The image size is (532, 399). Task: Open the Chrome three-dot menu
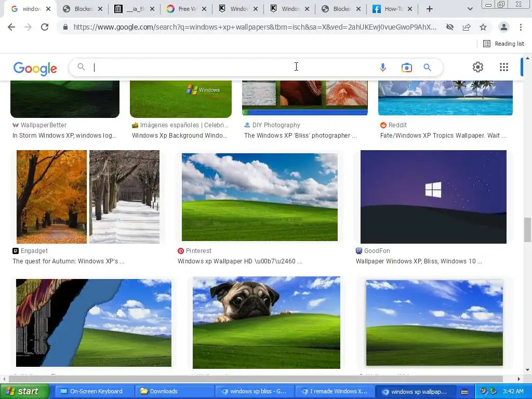pos(521,27)
